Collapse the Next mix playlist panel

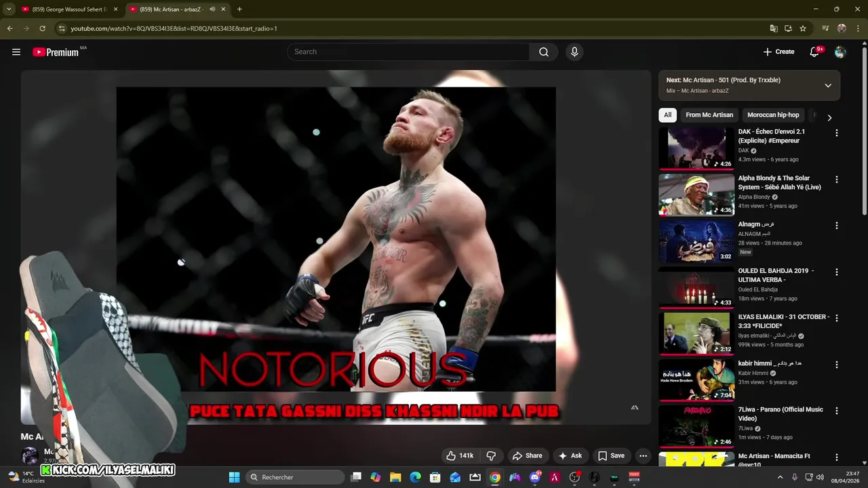click(828, 85)
